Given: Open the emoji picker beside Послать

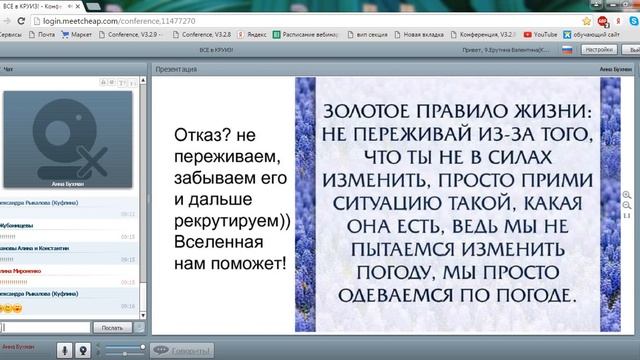Looking at the screenshot, I should 140,328.
